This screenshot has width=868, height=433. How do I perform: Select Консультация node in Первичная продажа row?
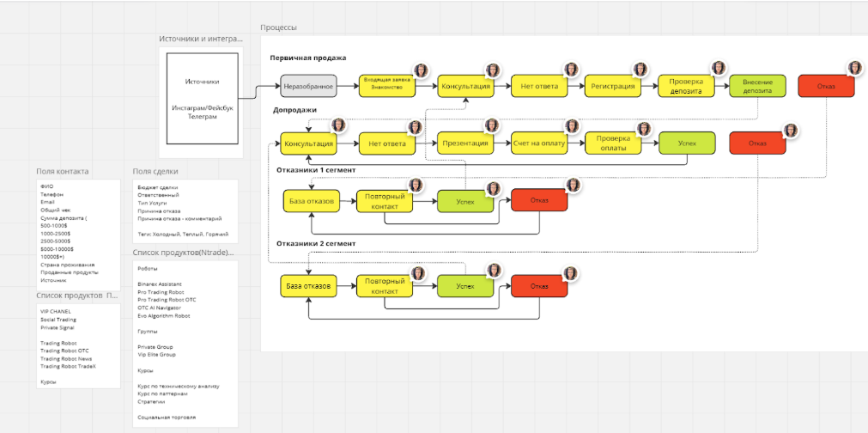[x=465, y=86]
